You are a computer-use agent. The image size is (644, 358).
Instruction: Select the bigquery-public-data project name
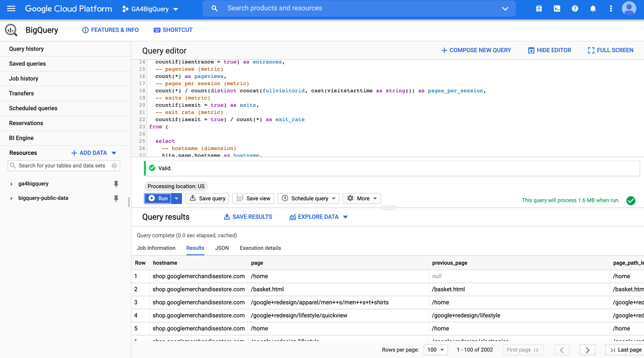[x=43, y=198]
